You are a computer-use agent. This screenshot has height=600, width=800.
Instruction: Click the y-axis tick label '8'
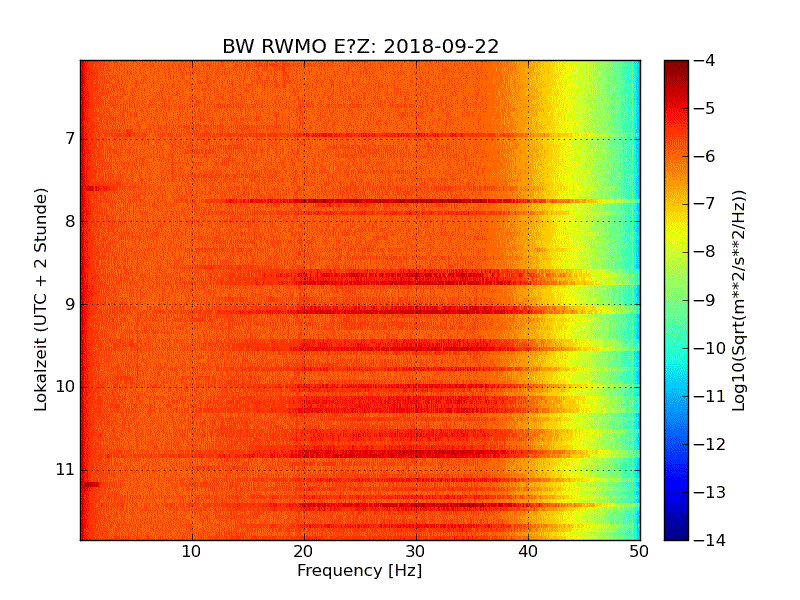click(x=70, y=221)
